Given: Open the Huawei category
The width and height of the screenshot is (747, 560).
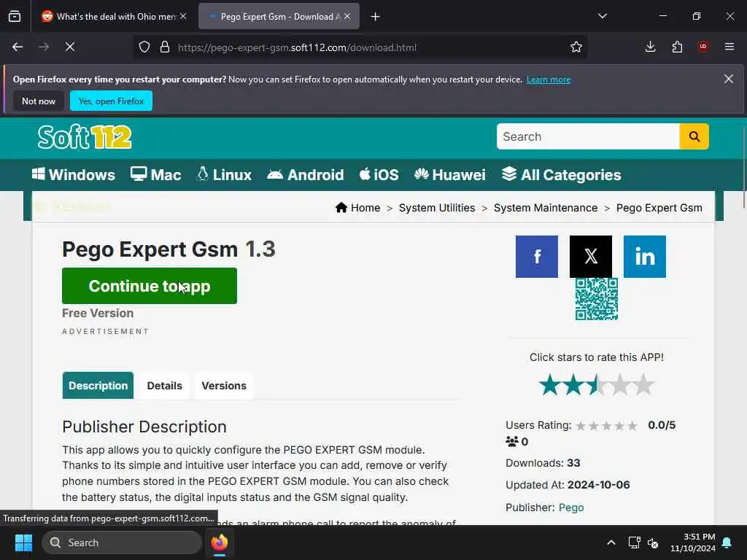Looking at the screenshot, I should tap(449, 175).
